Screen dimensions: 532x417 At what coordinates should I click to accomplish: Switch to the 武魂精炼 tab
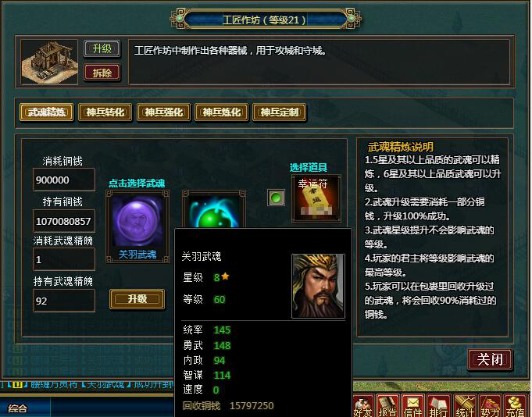(47, 112)
